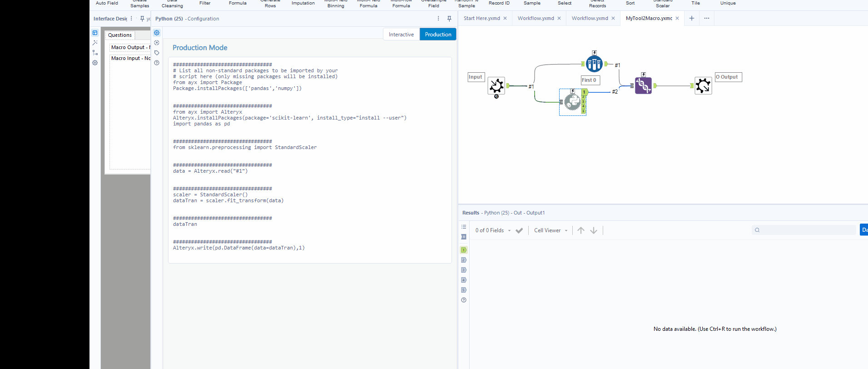
Task: Select the Python tool on canvas
Action: pyautogui.click(x=572, y=102)
